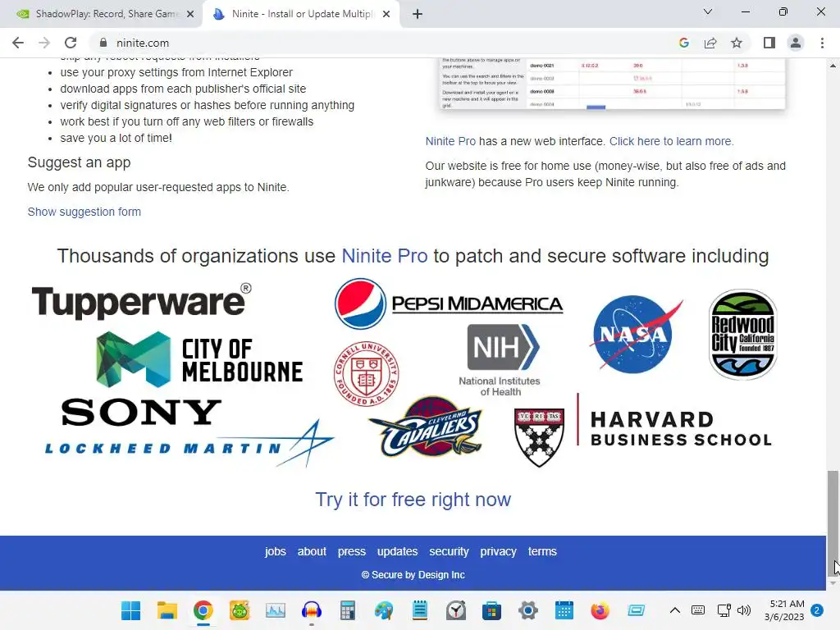Open the jobs footer link
The height and width of the screenshot is (630, 840).
276,551
